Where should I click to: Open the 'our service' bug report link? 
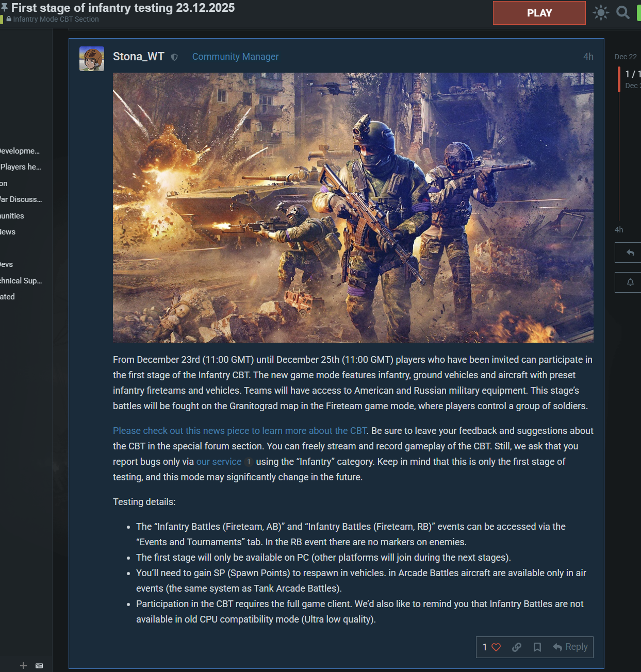[219, 462]
